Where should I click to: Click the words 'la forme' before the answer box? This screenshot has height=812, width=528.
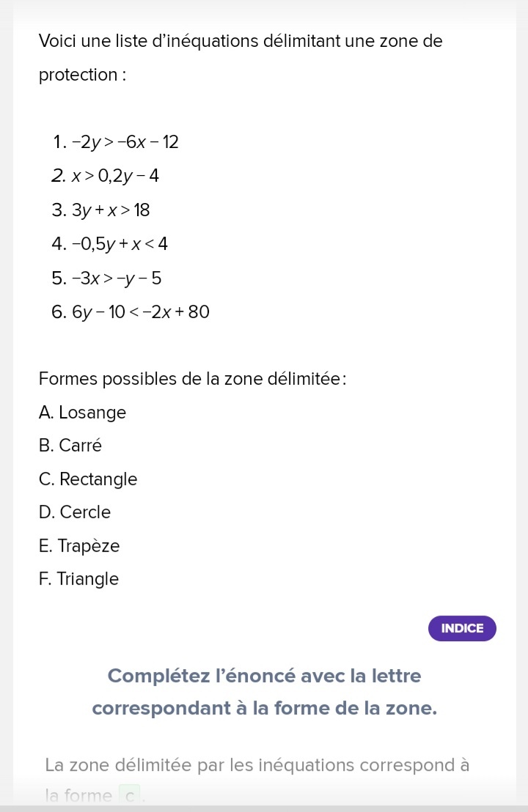tap(78, 796)
